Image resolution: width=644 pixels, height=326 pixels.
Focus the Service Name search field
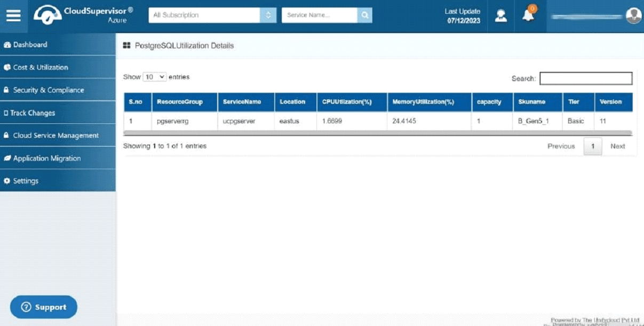(320, 15)
